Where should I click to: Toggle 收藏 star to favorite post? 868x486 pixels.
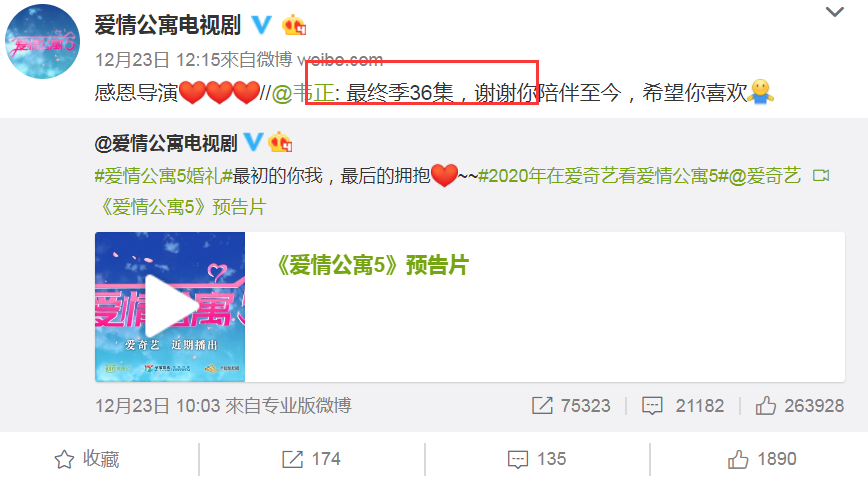[x=87, y=459]
